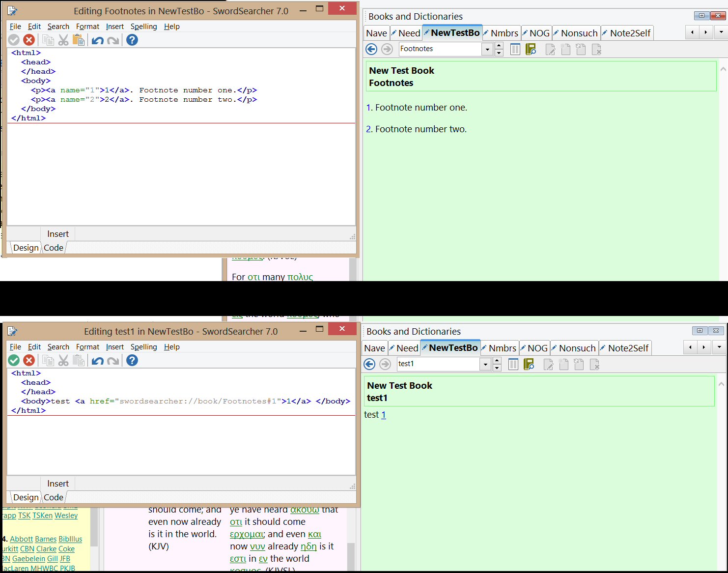Open the table of contents icon in the upper Books panel

point(515,49)
